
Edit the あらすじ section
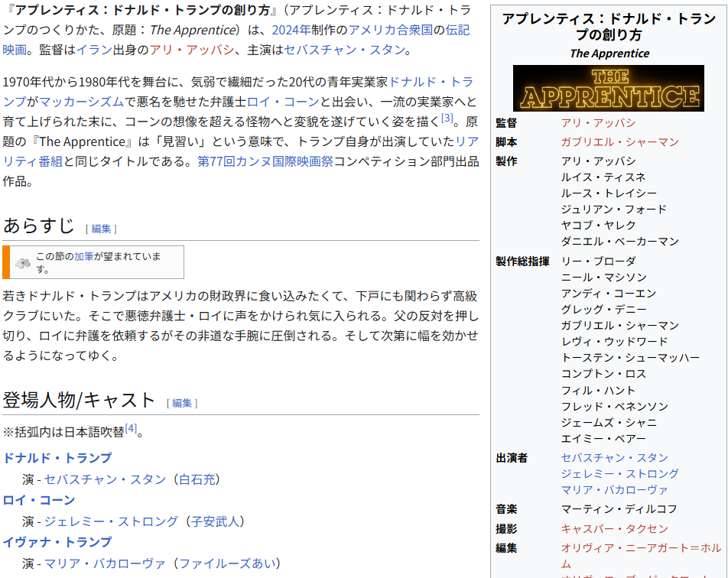(101, 229)
